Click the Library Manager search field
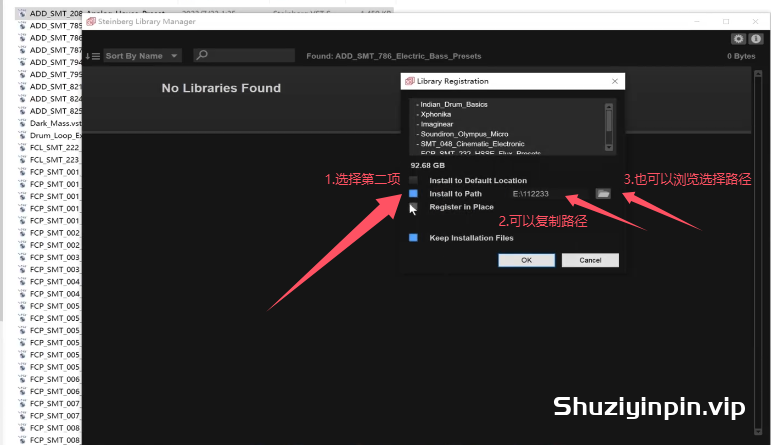Image resolution: width=771 pixels, height=445 pixels. pyautogui.click(x=244, y=55)
